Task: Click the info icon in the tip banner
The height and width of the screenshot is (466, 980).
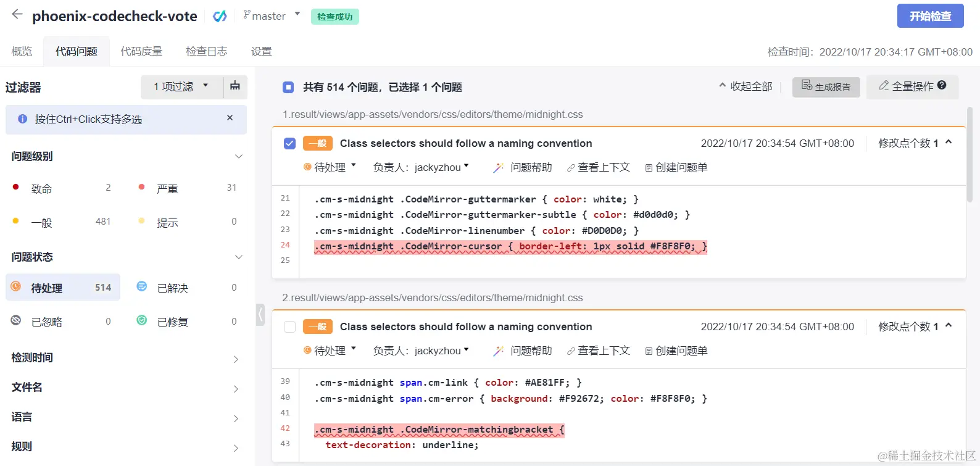Action: [23, 119]
